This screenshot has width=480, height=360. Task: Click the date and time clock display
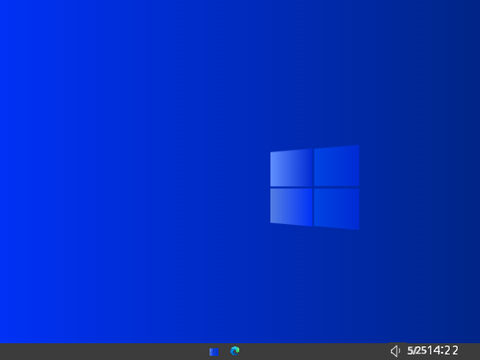pos(433,350)
